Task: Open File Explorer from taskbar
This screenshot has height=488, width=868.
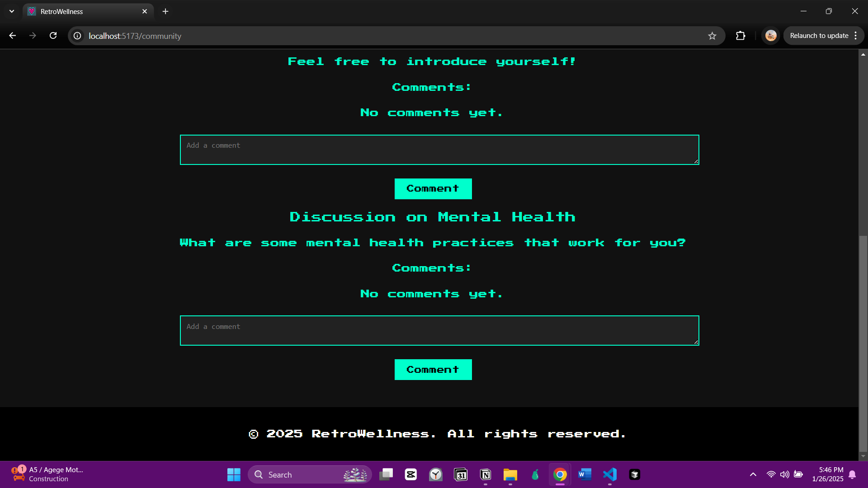Action: [510, 474]
